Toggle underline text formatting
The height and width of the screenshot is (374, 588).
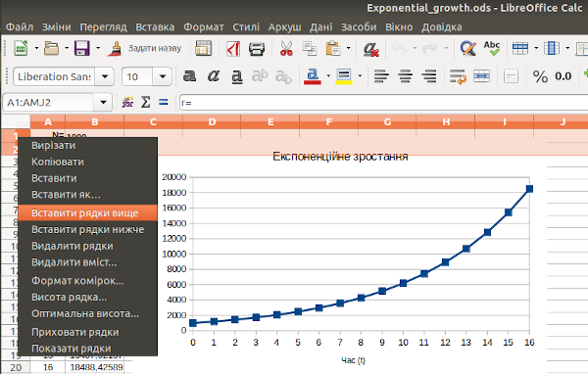(236, 76)
